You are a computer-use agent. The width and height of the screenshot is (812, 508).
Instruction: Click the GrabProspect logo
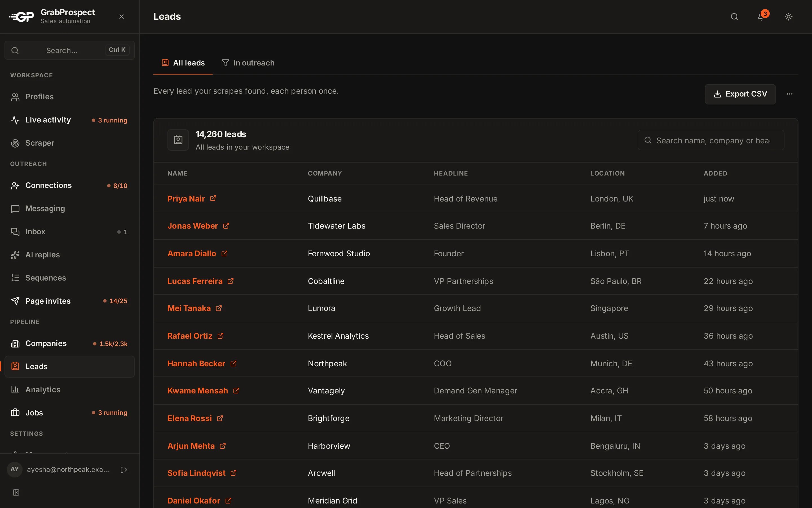(21, 16)
